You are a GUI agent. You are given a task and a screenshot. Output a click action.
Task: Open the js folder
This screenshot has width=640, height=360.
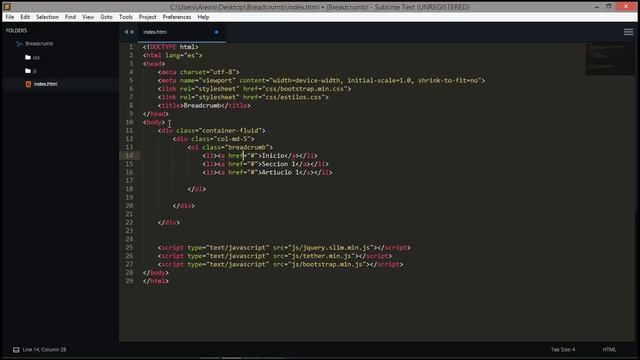(x=35, y=71)
